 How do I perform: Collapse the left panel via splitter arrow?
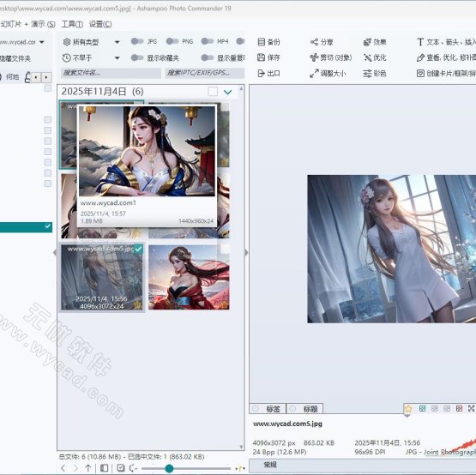point(54,252)
